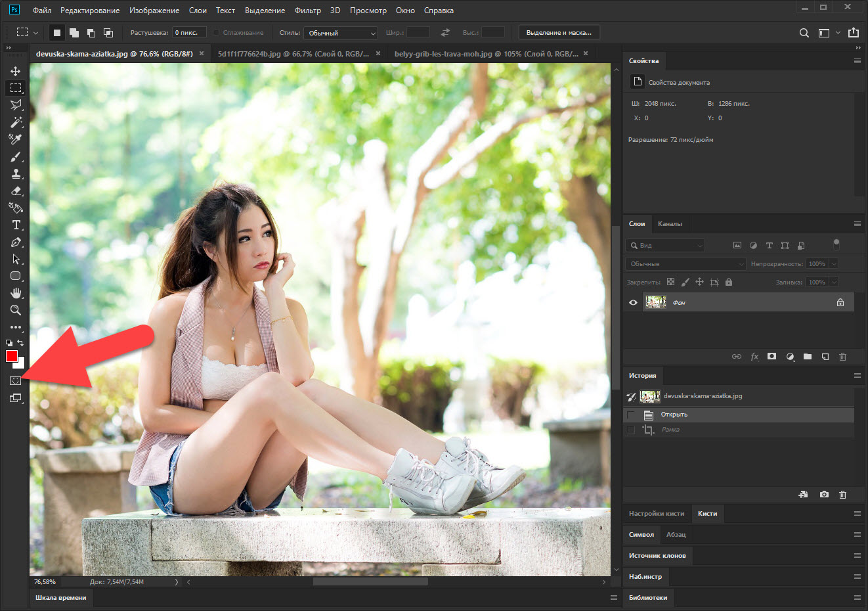Switch to belyy-grib-les-trava-moh.jpg document tab
868x611 pixels.
[487, 54]
